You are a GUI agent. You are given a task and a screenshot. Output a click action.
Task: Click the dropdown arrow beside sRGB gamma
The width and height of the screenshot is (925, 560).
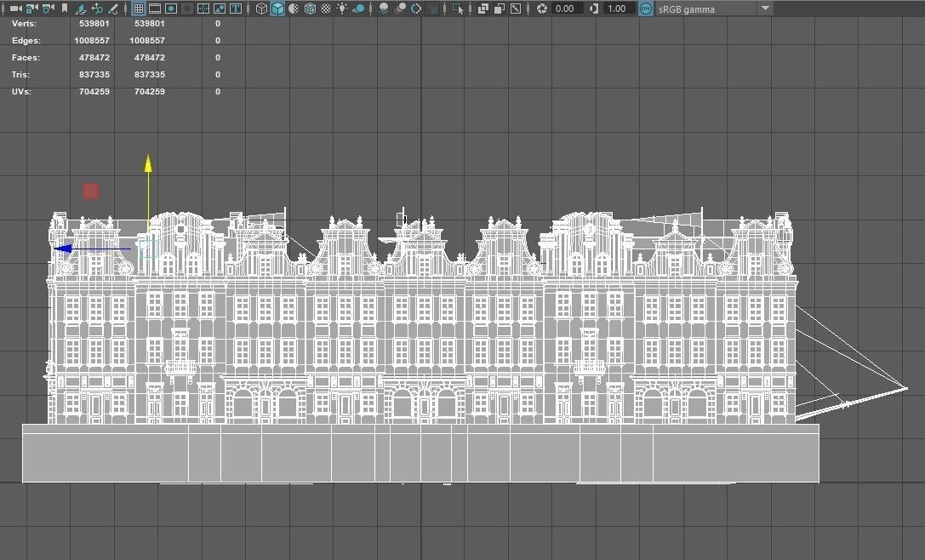tap(765, 9)
